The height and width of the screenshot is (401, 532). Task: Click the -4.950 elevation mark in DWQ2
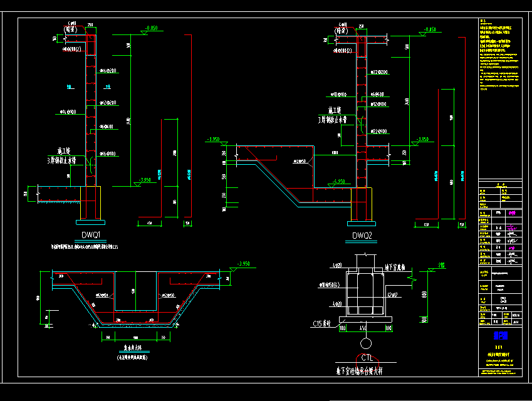pos(338,182)
